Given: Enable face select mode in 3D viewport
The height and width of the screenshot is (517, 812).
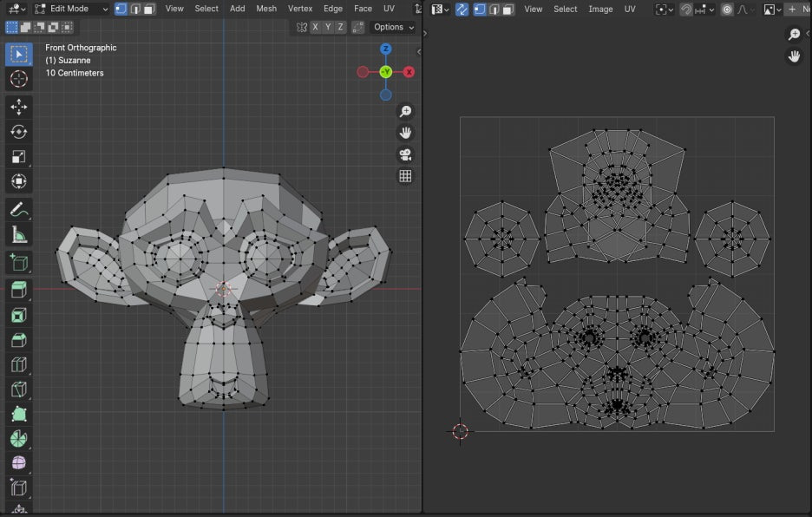Looking at the screenshot, I should point(149,9).
